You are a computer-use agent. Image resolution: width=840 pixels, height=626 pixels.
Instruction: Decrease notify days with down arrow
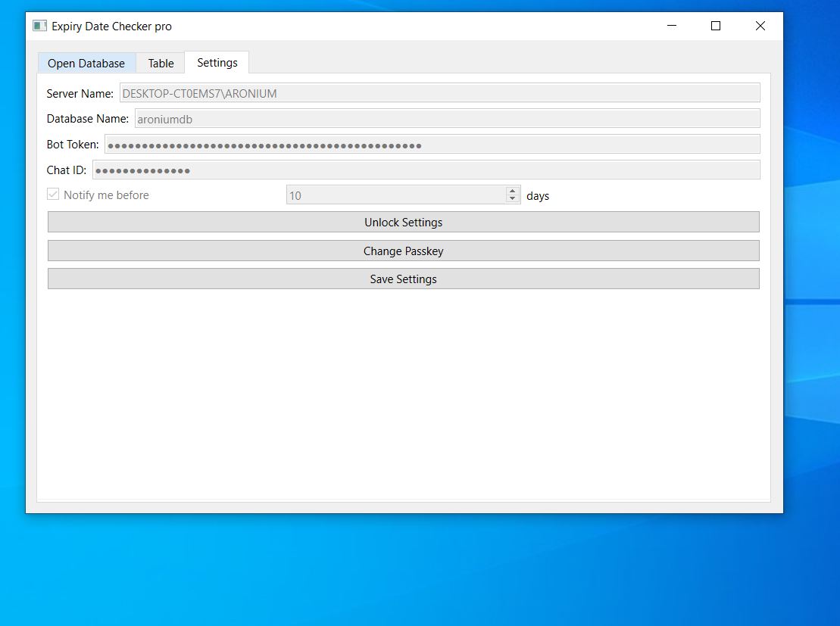point(513,199)
